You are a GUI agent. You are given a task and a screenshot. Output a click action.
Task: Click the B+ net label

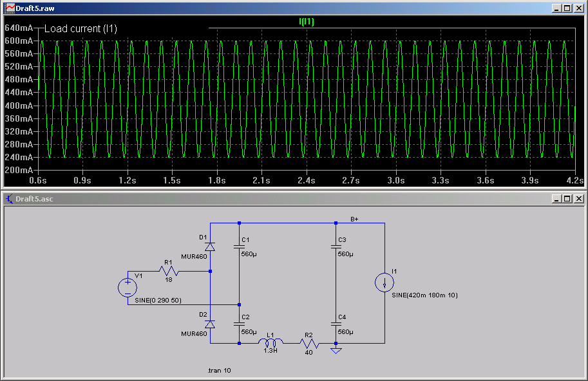coord(354,219)
